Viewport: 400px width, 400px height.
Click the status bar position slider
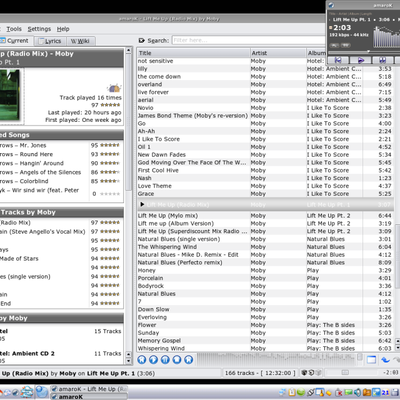pyautogui.click(x=345, y=373)
